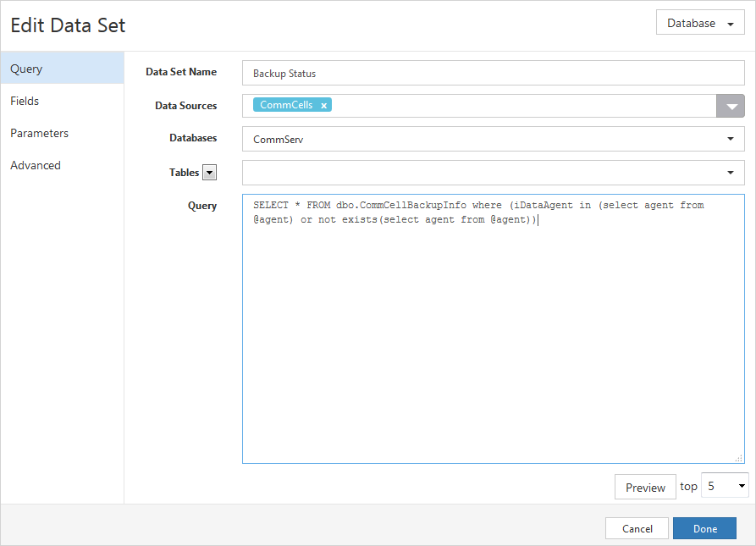The height and width of the screenshot is (546, 756).
Task: Open the Databases dropdown arrow
Action: pyautogui.click(x=731, y=139)
